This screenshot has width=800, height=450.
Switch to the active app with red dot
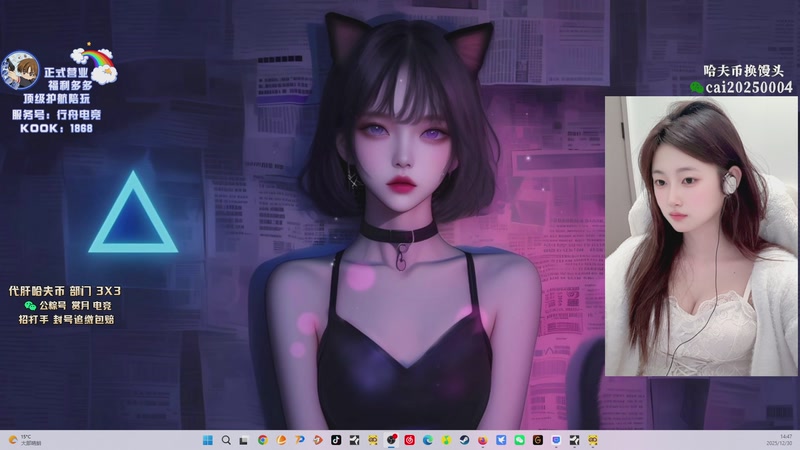click(391, 440)
